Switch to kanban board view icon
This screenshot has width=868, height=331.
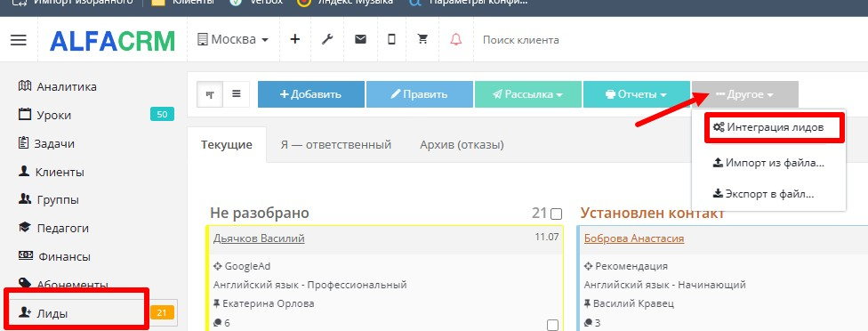[x=211, y=94]
